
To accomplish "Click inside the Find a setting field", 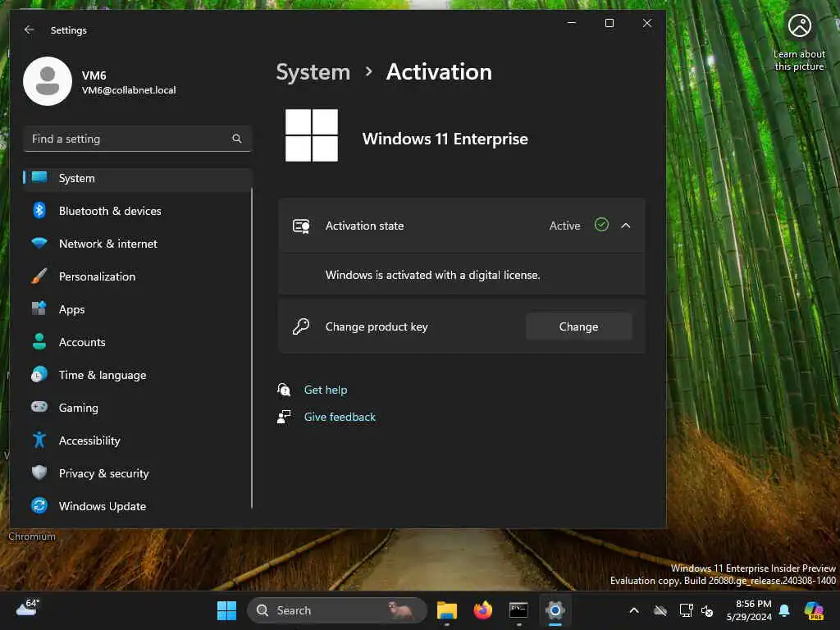I will pos(137,139).
